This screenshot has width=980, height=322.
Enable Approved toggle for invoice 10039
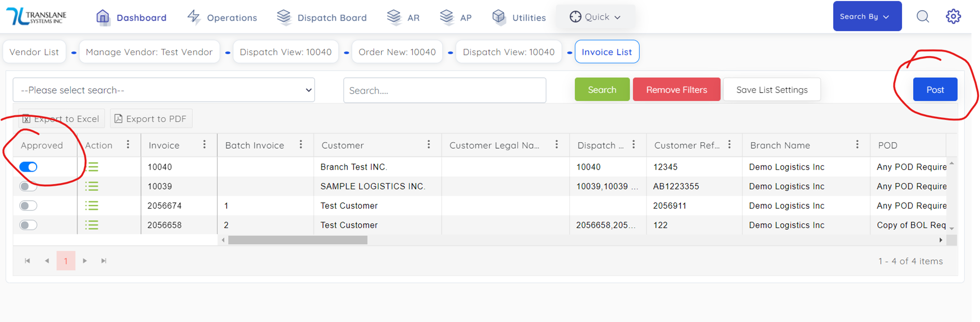[29, 186]
